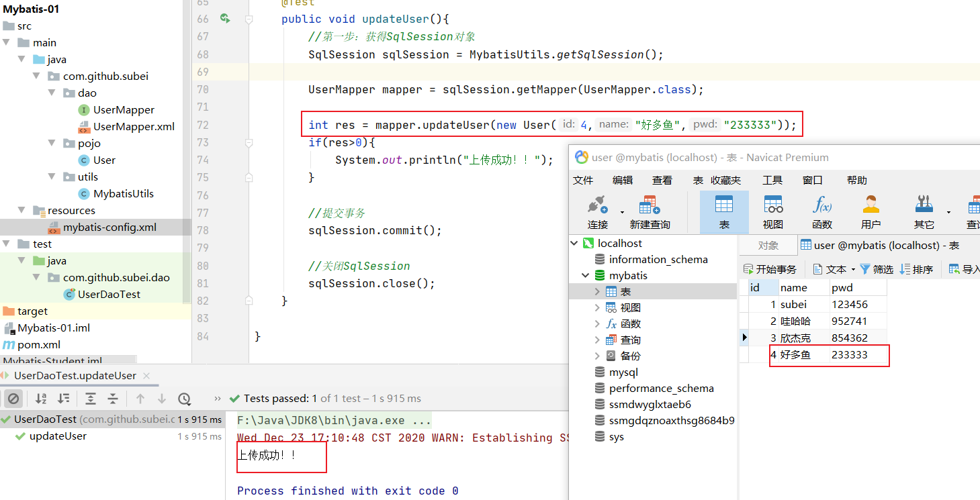Click the 用户 (User) toolbar icon
This screenshot has width=980, height=500.
(871, 205)
